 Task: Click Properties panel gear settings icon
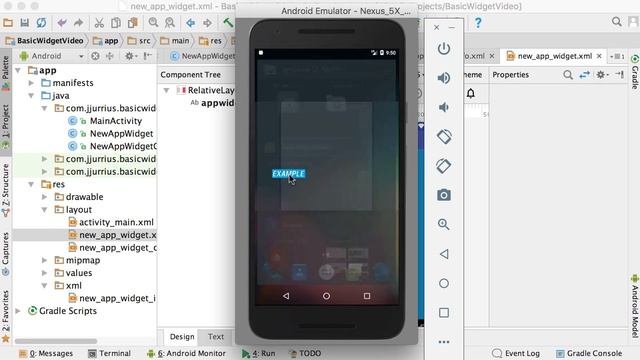602,75
